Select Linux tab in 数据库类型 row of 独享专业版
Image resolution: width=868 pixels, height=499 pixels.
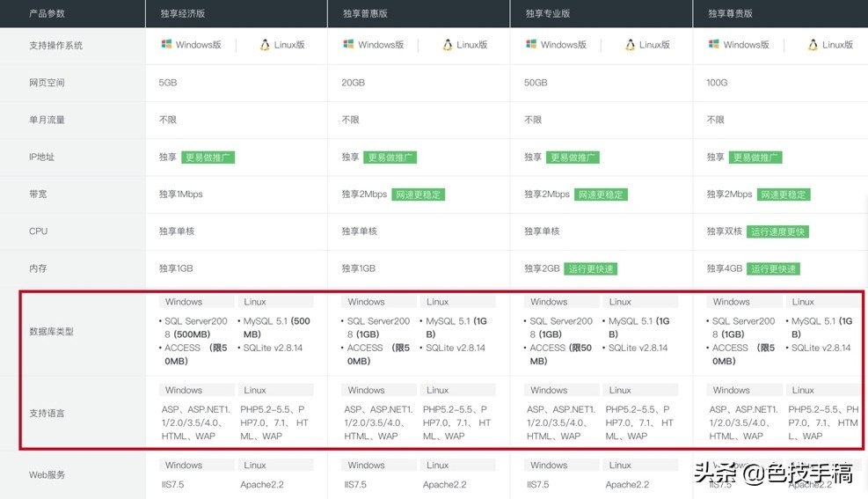point(640,302)
